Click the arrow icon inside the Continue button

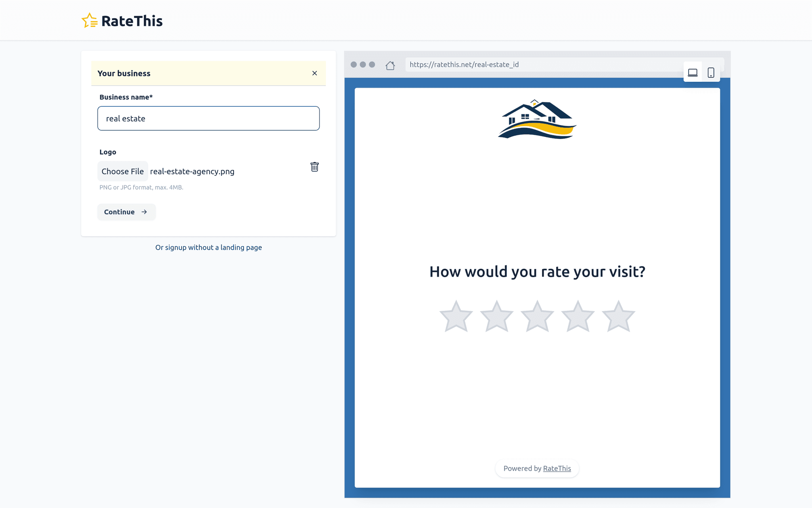pyautogui.click(x=144, y=212)
